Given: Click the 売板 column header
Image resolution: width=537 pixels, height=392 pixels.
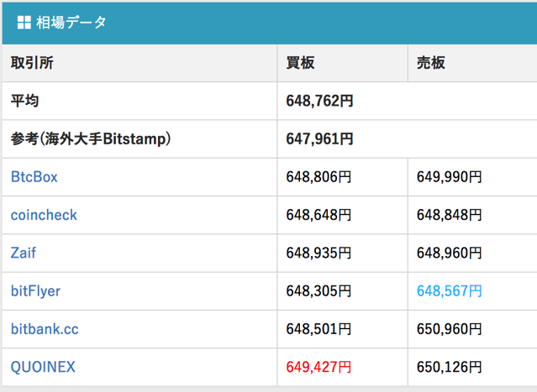Looking at the screenshot, I should 431,63.
